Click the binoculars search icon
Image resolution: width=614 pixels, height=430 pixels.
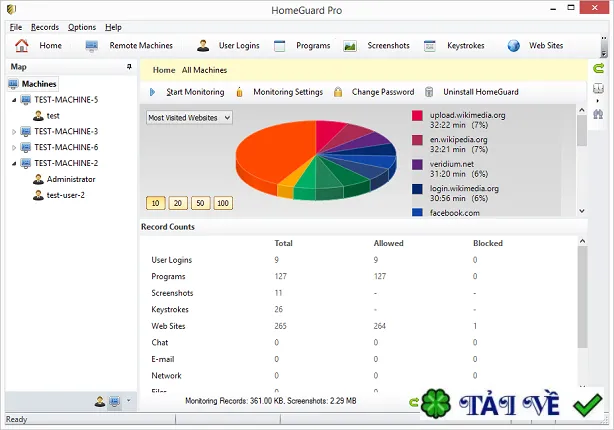[598, 114]
